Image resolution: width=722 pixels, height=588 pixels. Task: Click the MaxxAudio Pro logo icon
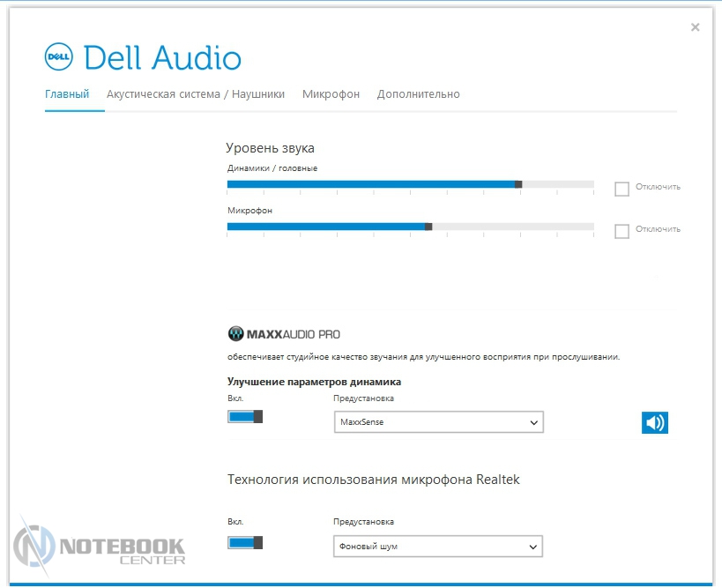pyautogui.click(x=235, y=334)
